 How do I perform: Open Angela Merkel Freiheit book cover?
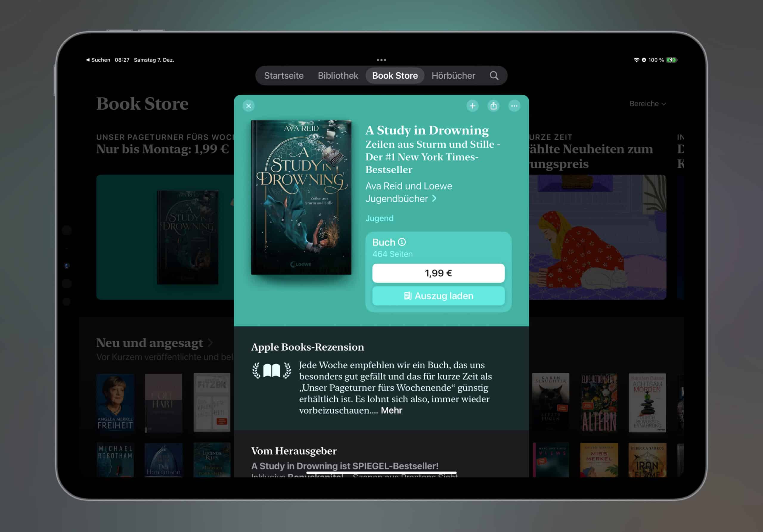(x=115, y=403)
